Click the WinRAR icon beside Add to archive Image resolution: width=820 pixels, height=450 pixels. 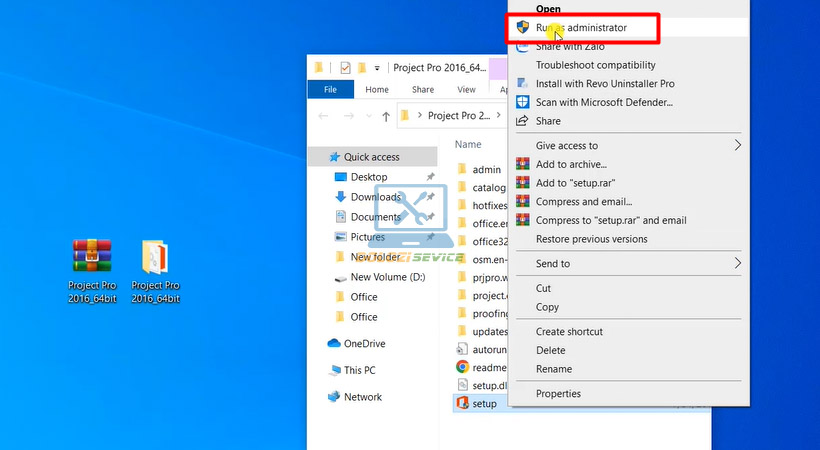pos(522,164)
